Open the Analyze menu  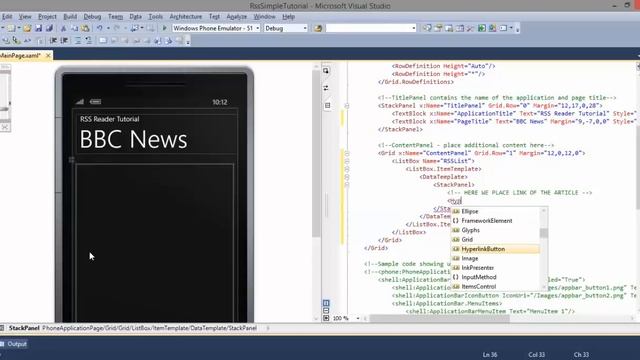[x=237, y=17]
